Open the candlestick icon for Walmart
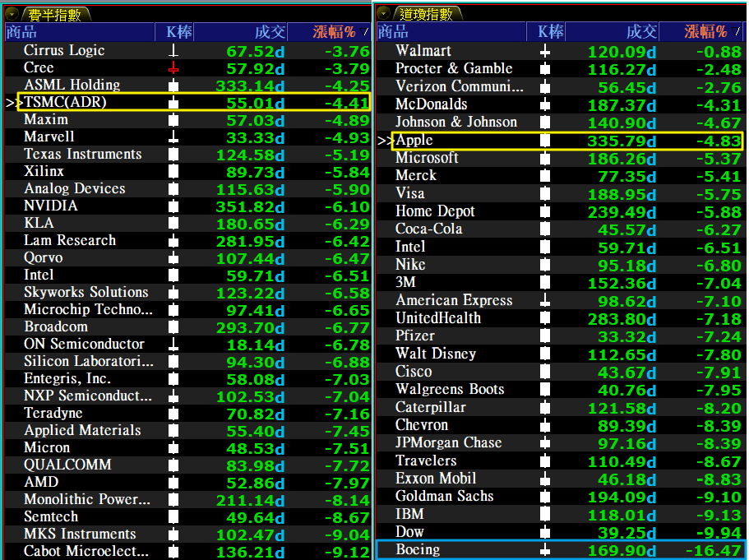 tap(544, 51)
